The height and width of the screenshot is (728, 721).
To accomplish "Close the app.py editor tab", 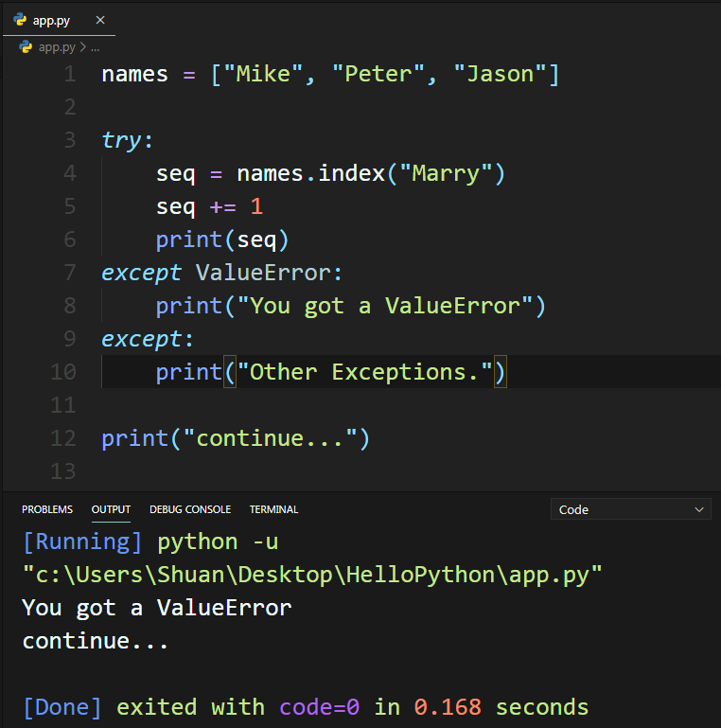I will click(100, 20).
